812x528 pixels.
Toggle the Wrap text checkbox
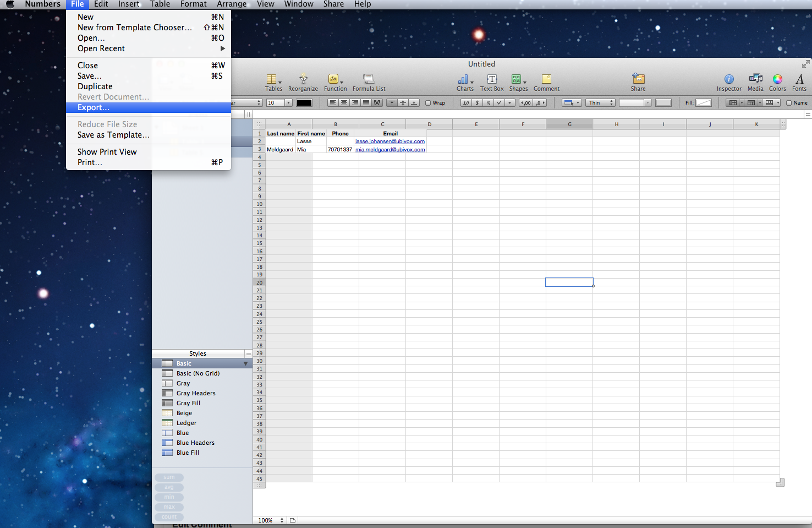[428, 103]
